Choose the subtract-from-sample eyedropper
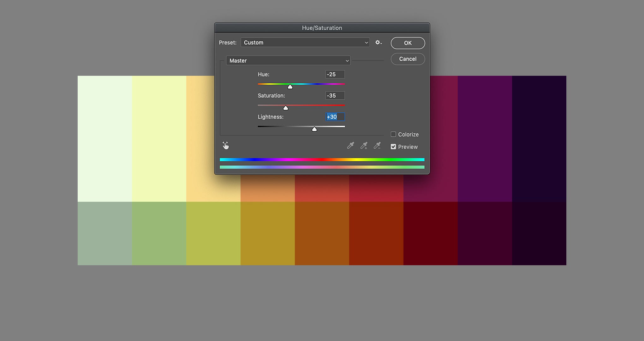The height and width of the screenshot is (341, 644). (x=377, y=146)
